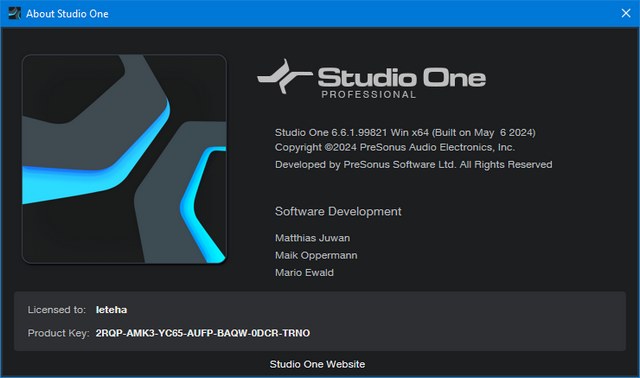Close the About Studio One dialog
640x378 pixels.
[x=626, y=13]
